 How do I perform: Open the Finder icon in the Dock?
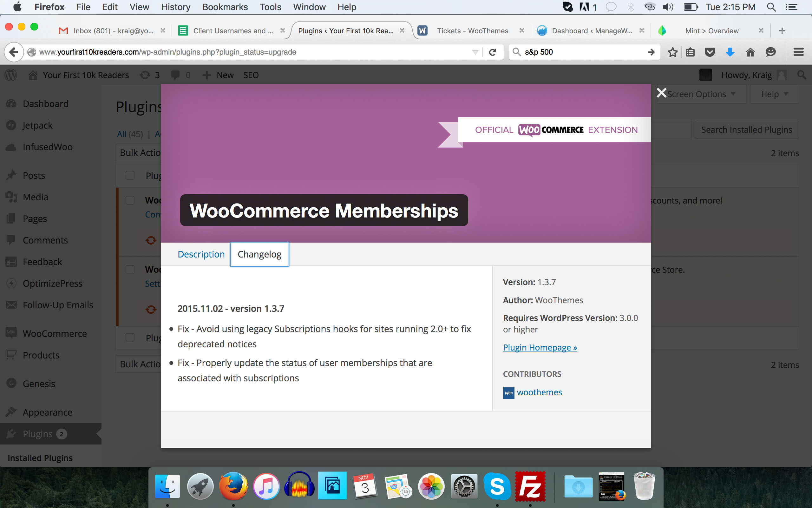pyautogui.click(x=167, y=486)
